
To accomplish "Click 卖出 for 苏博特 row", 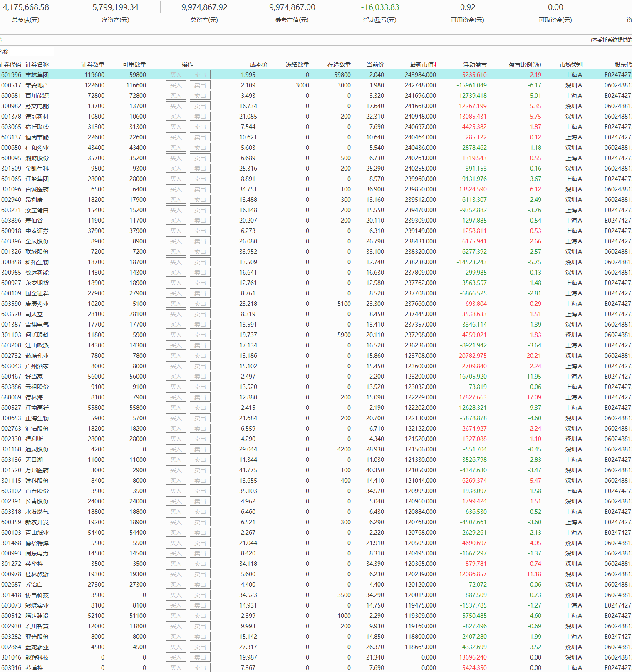I will point(200,668).
